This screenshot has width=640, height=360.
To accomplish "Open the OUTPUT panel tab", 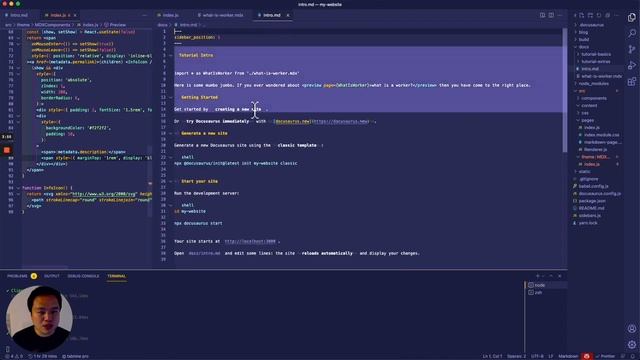I will (52, 276).
